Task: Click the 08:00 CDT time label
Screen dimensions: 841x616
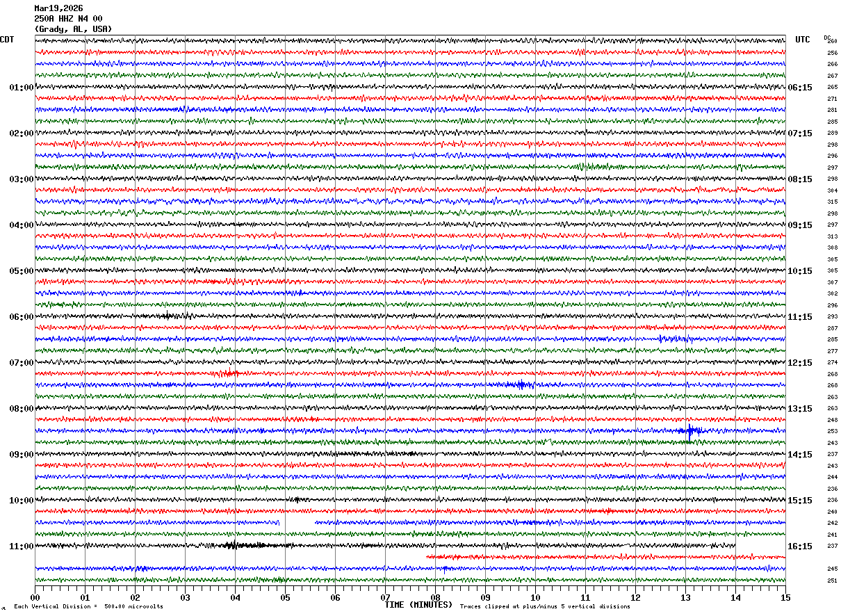Action: click(22, 409)
